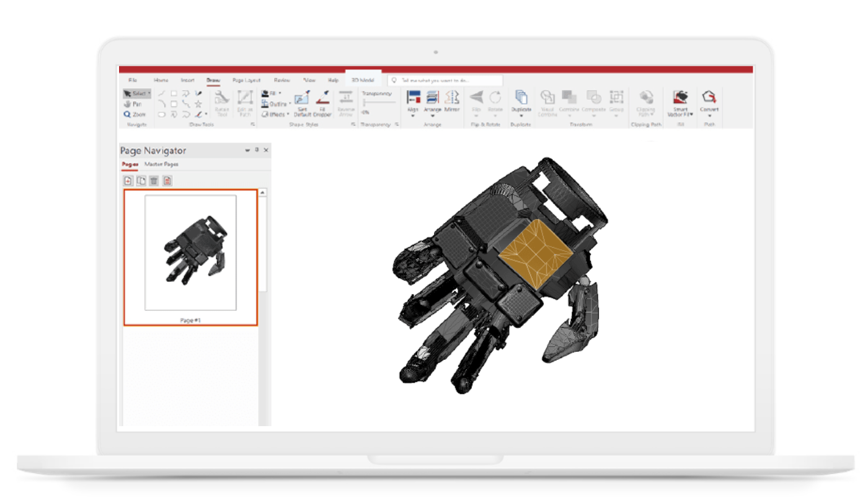Screen dimensions: 868x498
Task: Add a new page in Page Navigator
Action: pos(128,180)
